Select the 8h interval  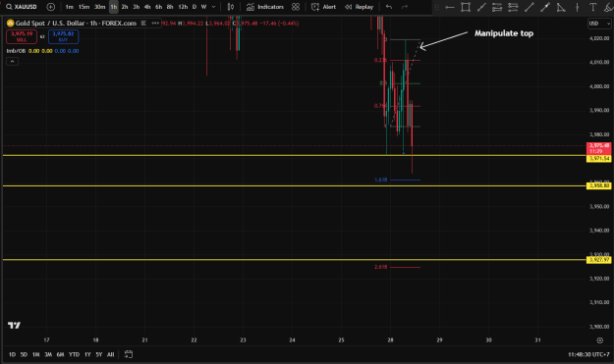coord(170,7)
